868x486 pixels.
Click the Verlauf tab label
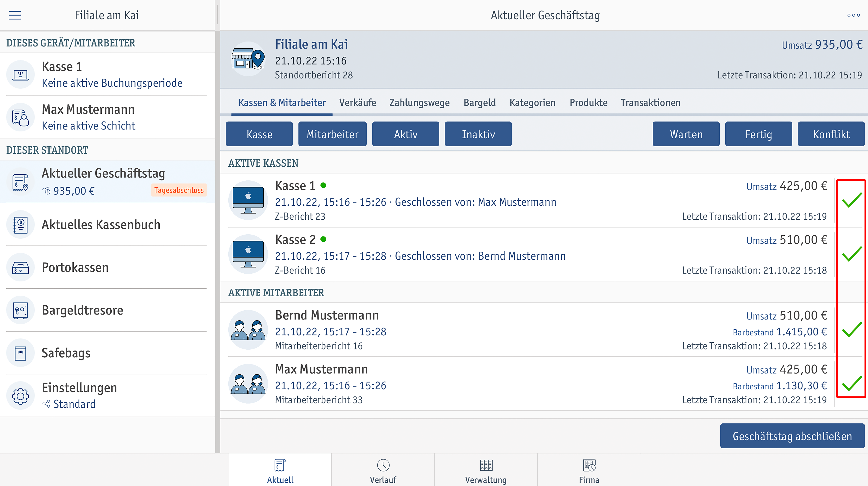click(383, 480)
